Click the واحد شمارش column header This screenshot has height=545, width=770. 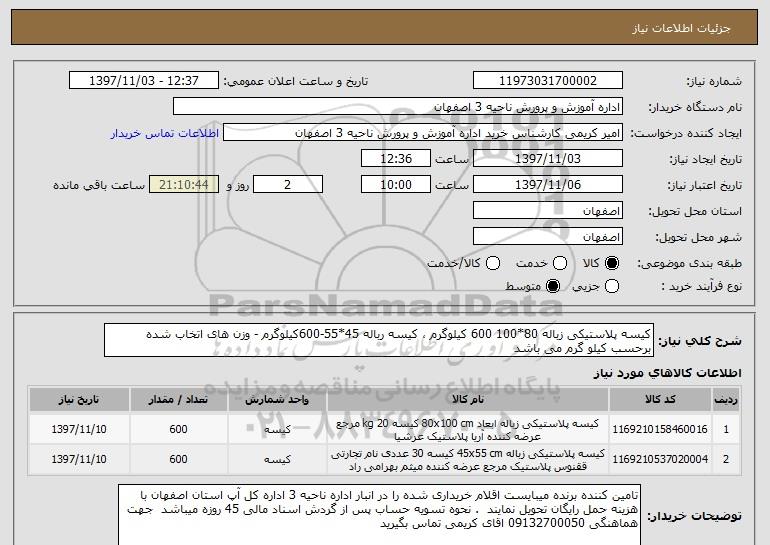click(x=277, y=400)
